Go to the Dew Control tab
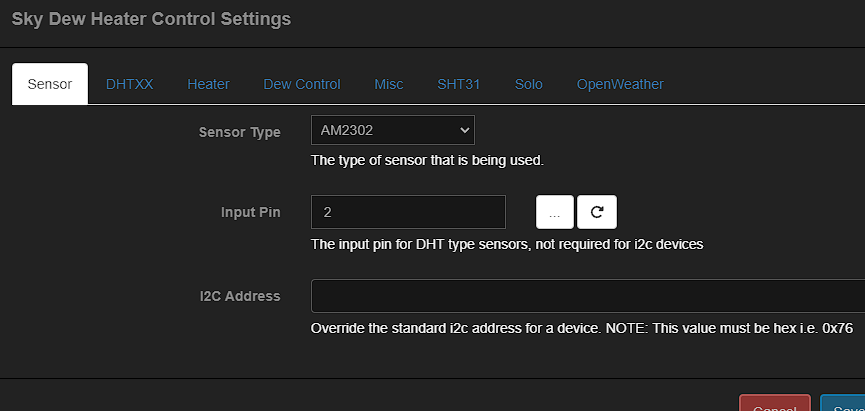This screenshot has width=865, height=411. coord(302,84)
